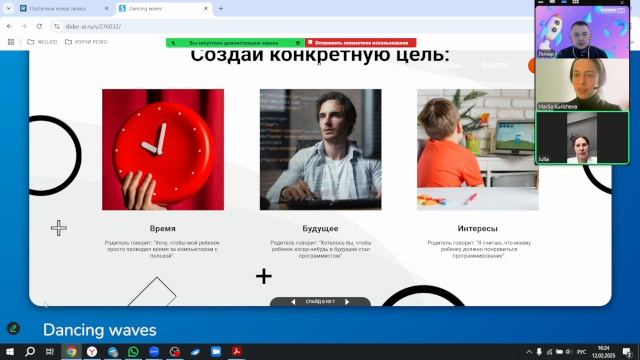Stop sharing with the red banner button

click(x=361, y=42)
